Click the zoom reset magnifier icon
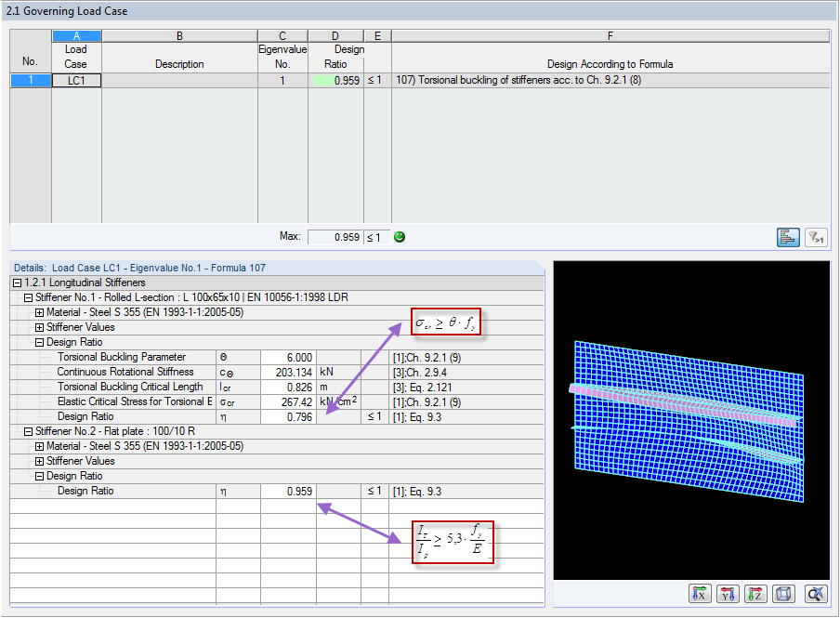 point(816,593)
